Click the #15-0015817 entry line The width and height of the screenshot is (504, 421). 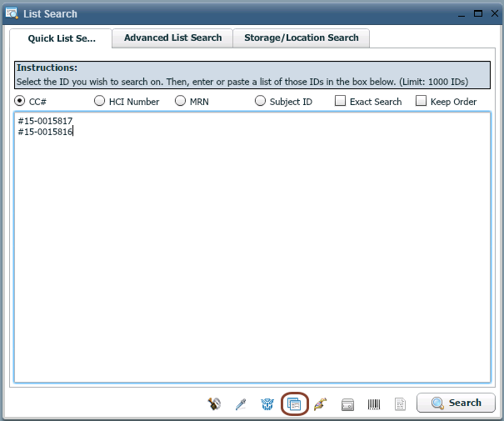(x=45, y=121)
